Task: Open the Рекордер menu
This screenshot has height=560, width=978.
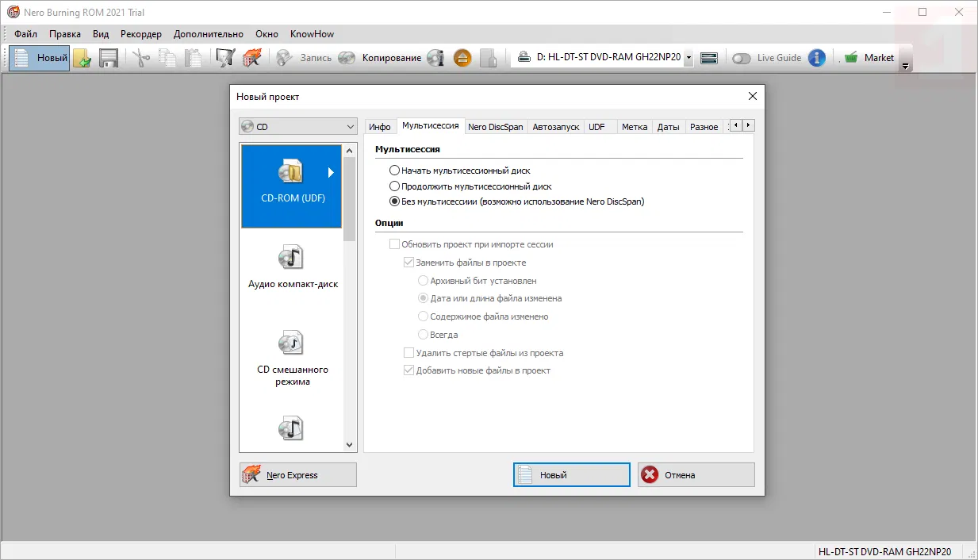Action: (141, 34)
